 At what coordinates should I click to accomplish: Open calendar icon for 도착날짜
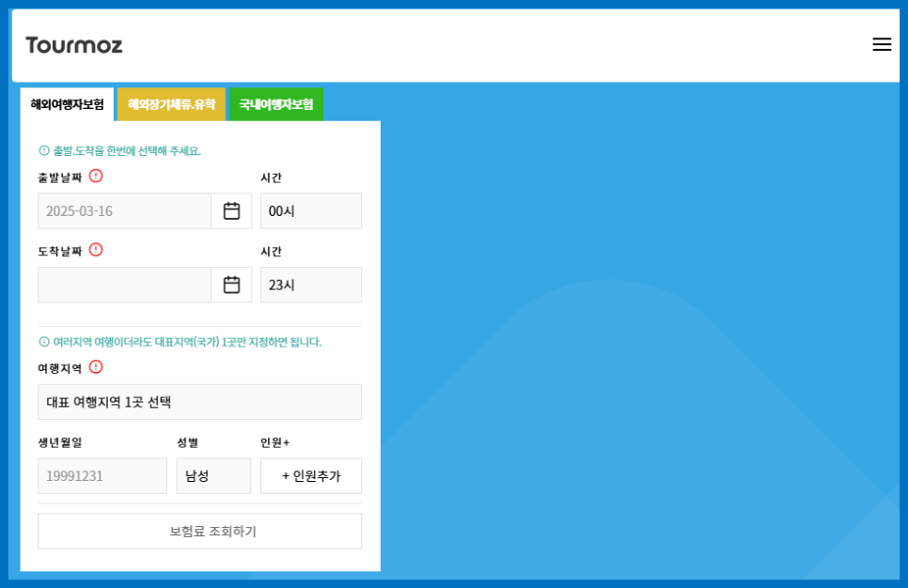point(231,285)
